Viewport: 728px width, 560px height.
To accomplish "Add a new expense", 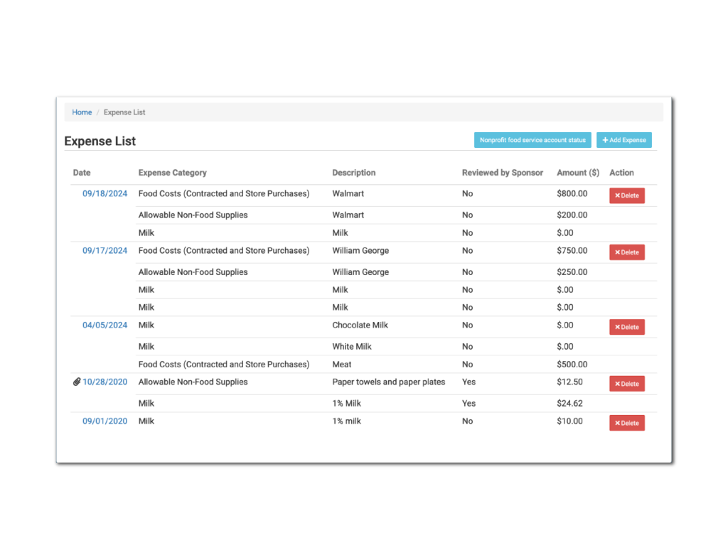I will 623,140.
